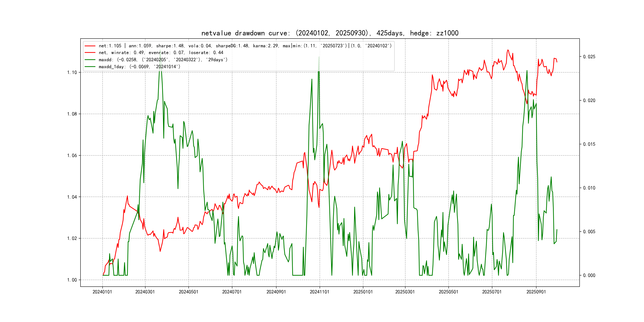Click left y-axis tick 1.00
The image size is (644, 322).
click(72, 280)
